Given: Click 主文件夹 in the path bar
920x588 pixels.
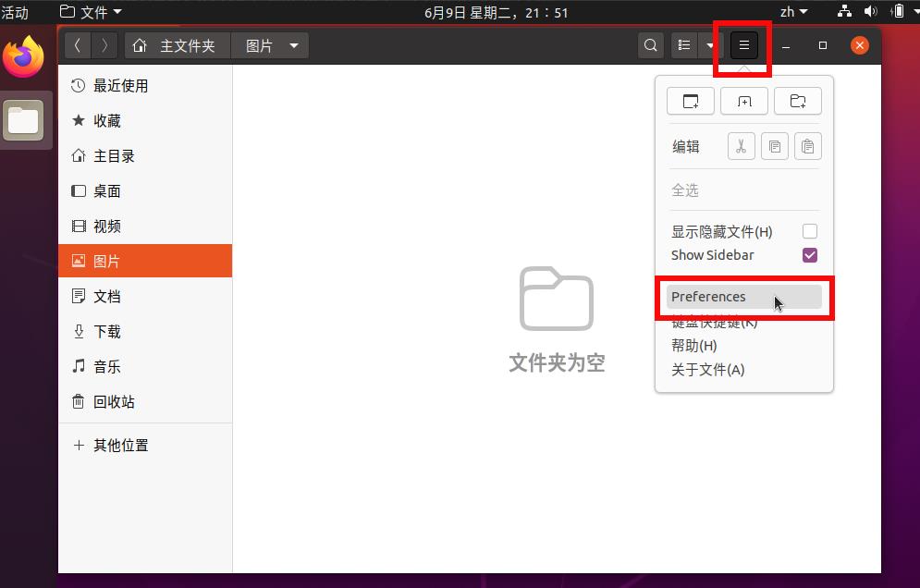Looking at the screenshot, I should pyautogui.click(x=176, y=45).
